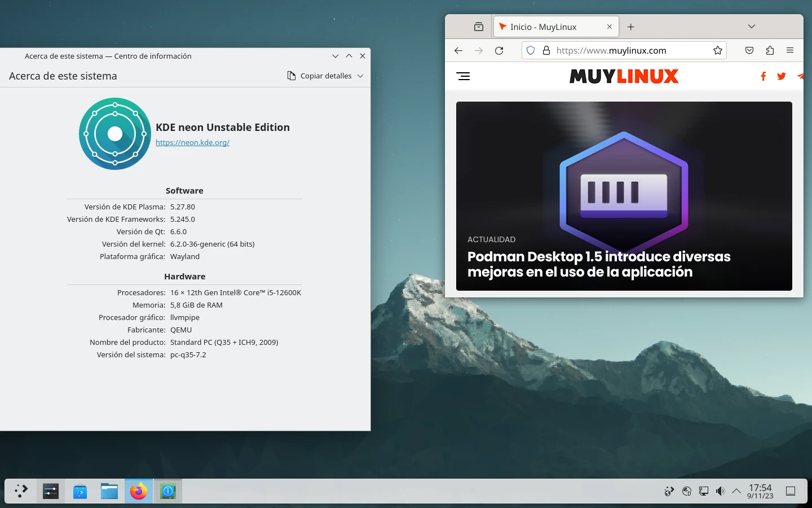Open a new Firefox tab
The image size is (812, 508).
tap(631, 27)
